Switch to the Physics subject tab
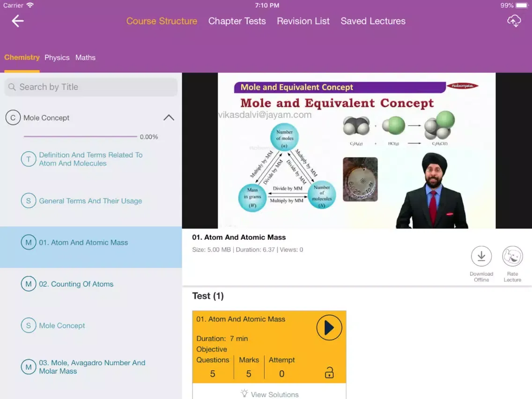 (57, 58)
